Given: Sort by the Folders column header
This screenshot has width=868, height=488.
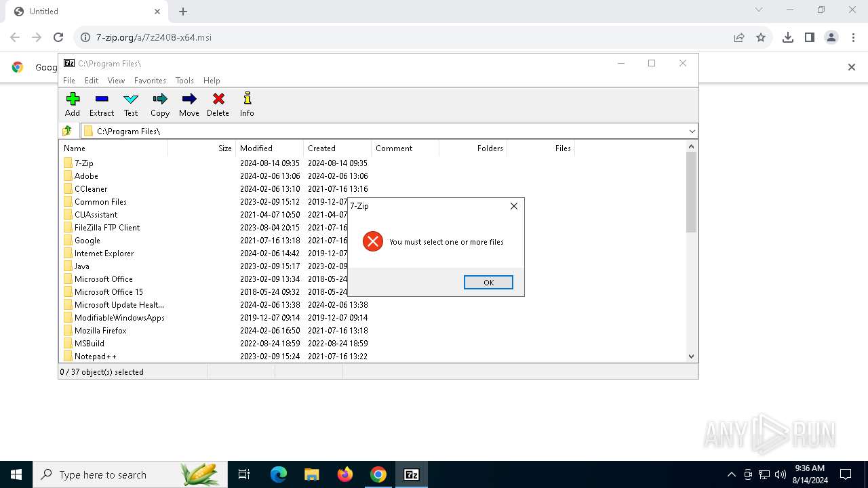Looking at the screenshot, I should [473, 148].
